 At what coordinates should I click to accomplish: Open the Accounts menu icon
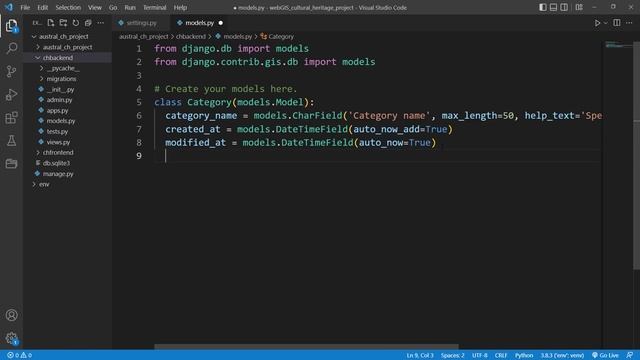11,315
